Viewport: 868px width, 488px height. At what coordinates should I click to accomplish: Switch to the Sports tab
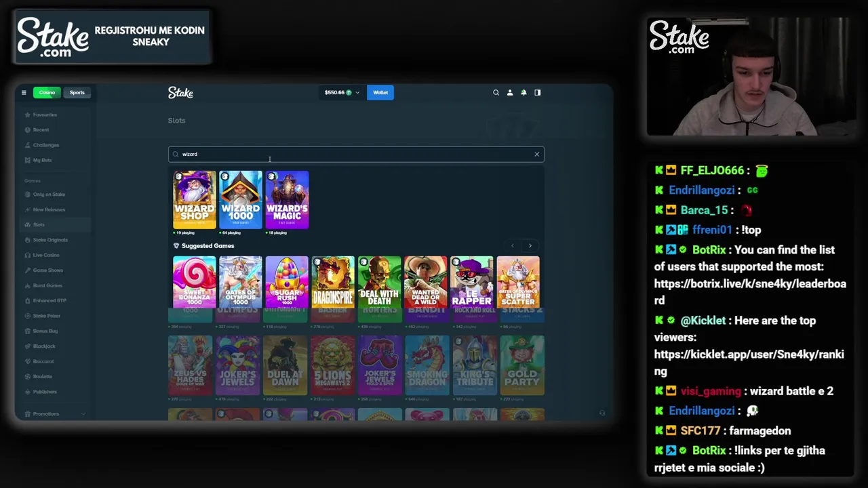(77, 93)
